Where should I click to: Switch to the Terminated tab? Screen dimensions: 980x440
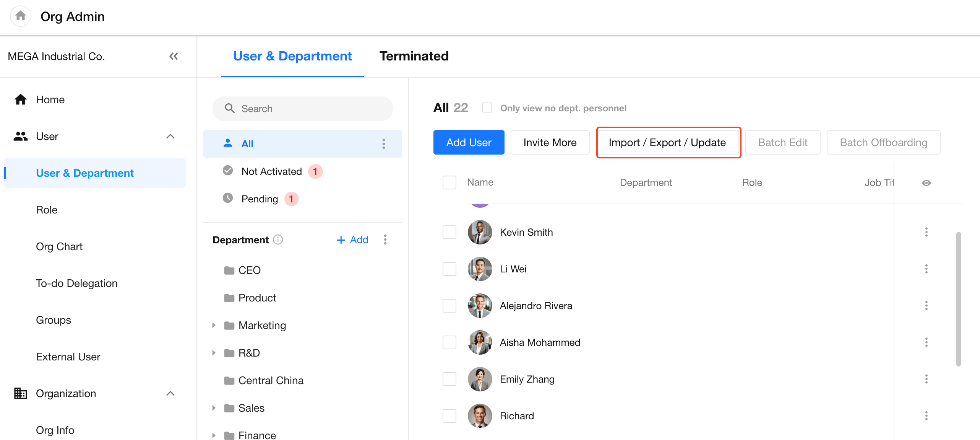[x=414, y=56]
